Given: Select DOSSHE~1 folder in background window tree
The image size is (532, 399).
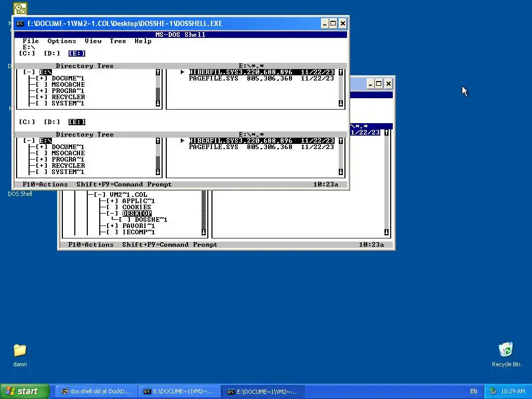Looking at the screenshot, I should click(151, 220).
